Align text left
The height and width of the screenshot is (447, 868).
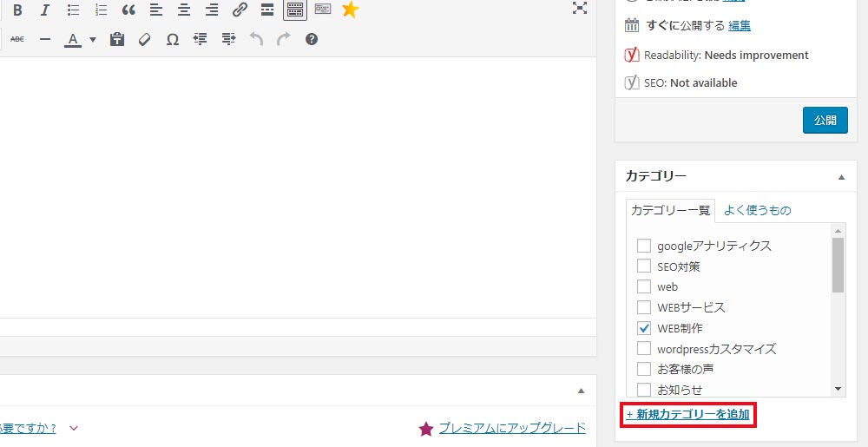tap(156, 10)
